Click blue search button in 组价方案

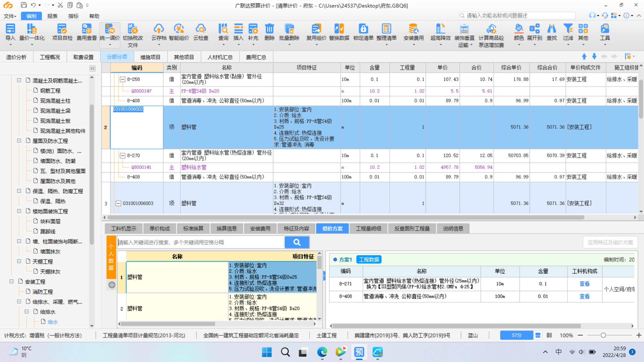297,242
